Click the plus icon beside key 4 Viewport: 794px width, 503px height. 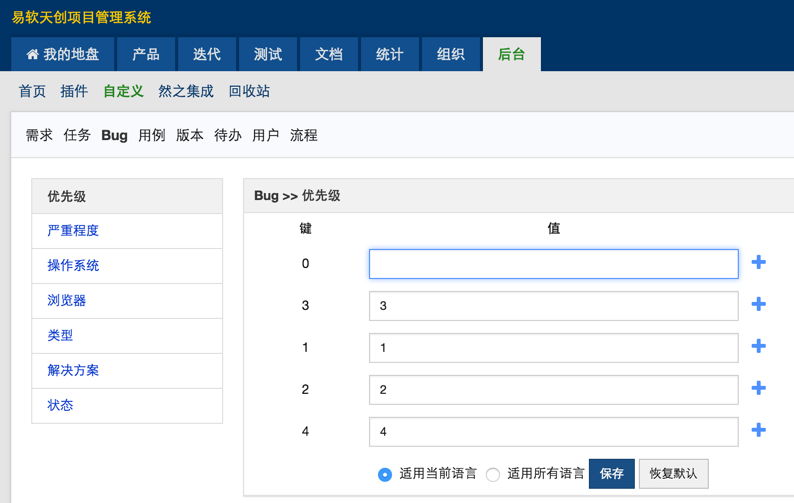[x=758, y=430]
